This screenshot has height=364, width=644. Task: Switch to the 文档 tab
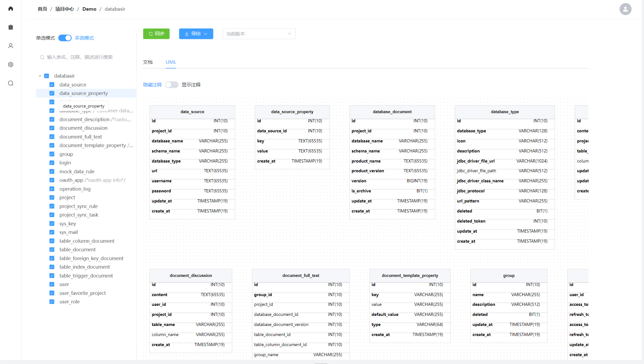click(x=148, y=62)
